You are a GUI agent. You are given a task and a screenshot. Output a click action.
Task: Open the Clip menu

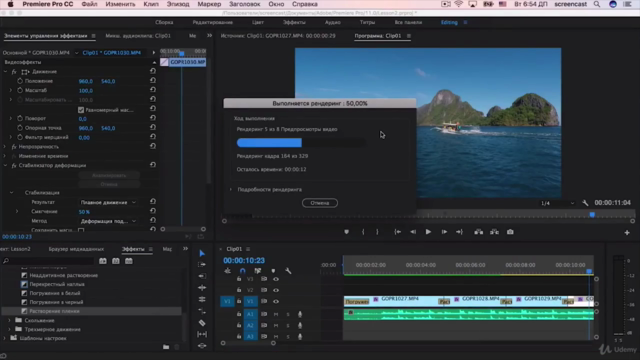pyautogui.click(x=151, y=4)
